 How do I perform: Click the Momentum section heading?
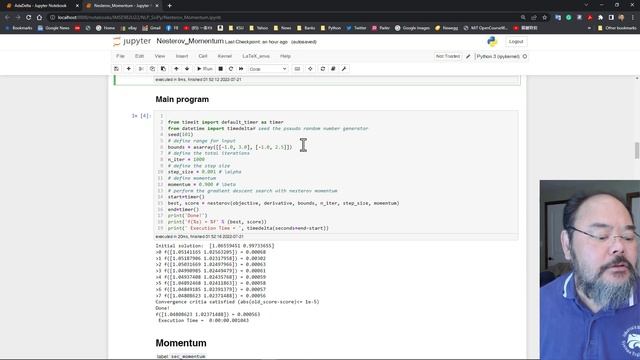[181, 343]
